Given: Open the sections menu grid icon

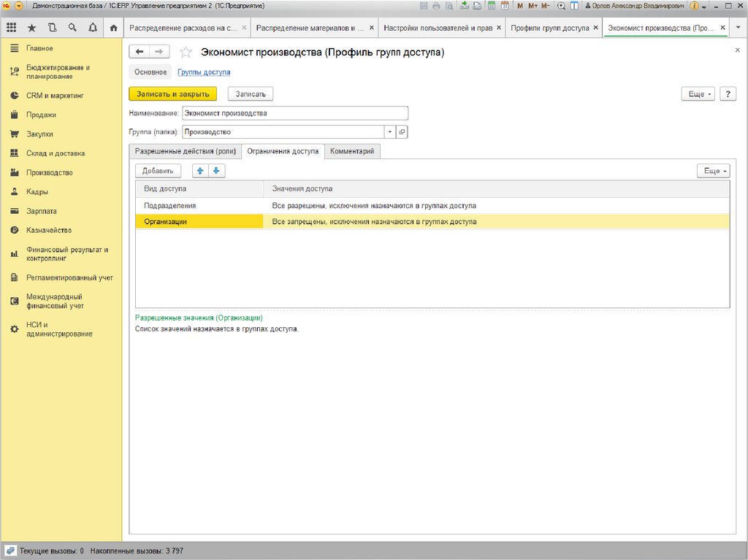Looking at the screenshot, I should tap(11, 28).
